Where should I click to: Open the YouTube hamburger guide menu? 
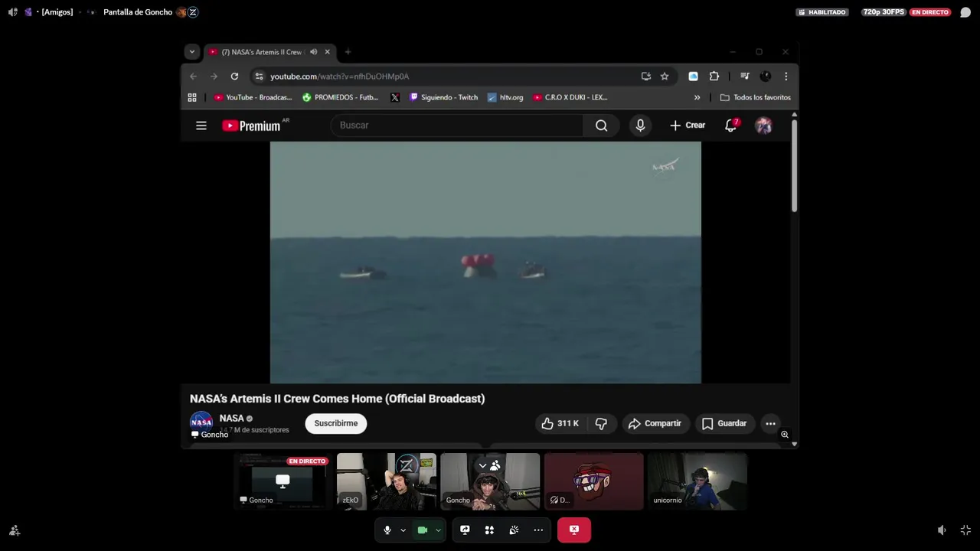click(x=201, y=126)
